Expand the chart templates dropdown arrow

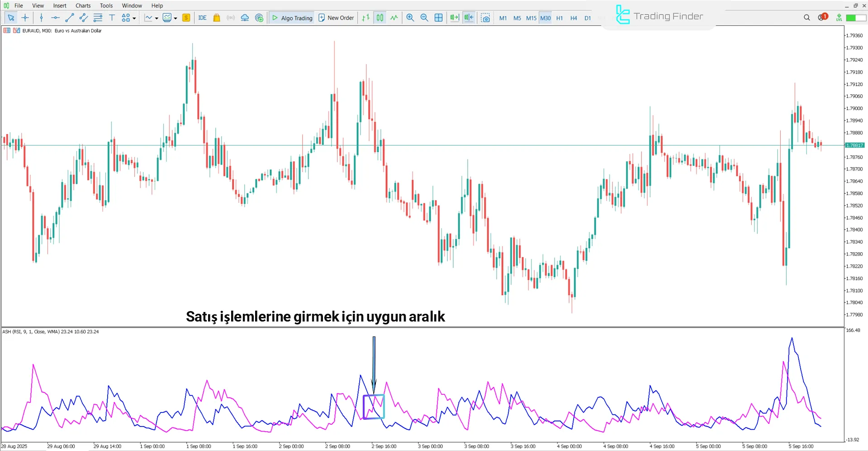point(175,18)
